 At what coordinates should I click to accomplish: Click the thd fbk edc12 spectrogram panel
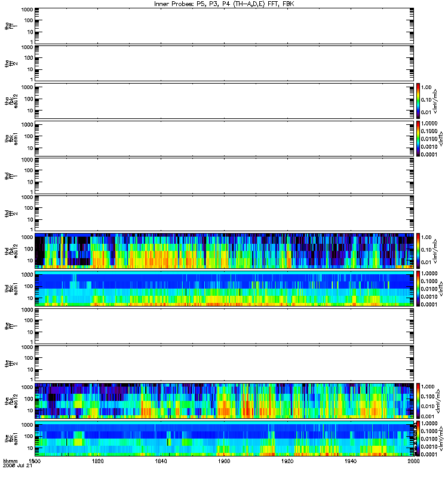224,251
